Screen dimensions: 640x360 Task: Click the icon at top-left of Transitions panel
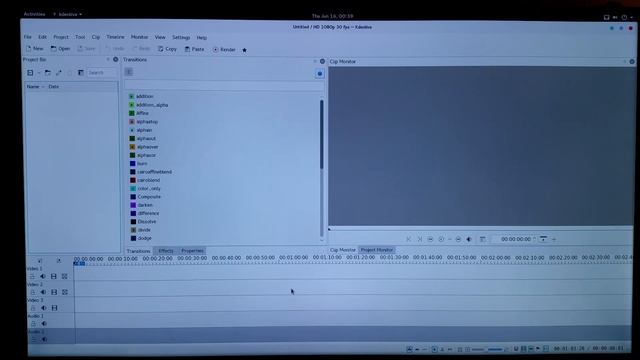click(129, 72)
